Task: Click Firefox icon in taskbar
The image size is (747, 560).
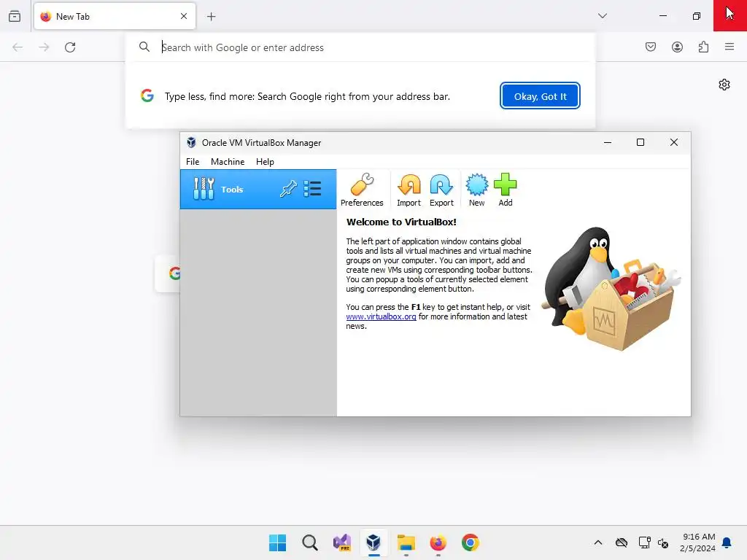Action: 438,542
